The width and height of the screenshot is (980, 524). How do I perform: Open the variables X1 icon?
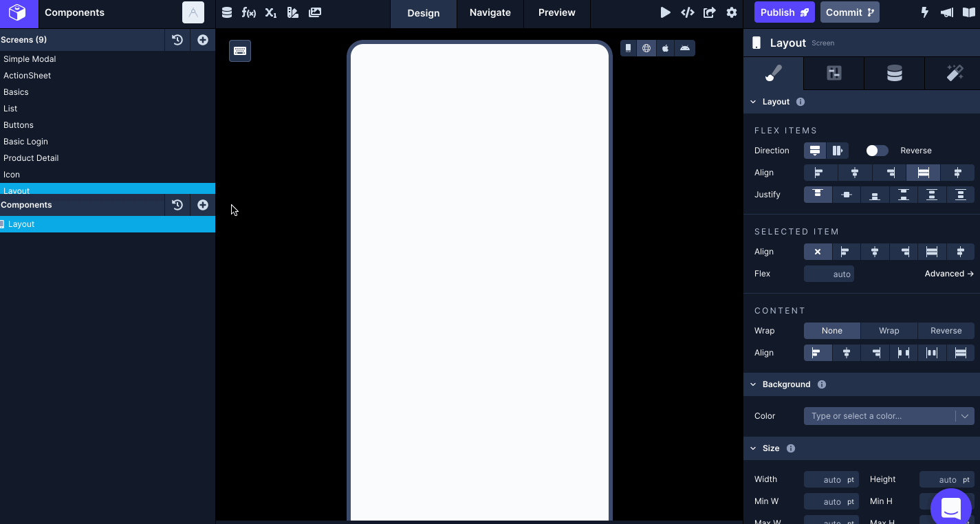[x=271, y=12]
